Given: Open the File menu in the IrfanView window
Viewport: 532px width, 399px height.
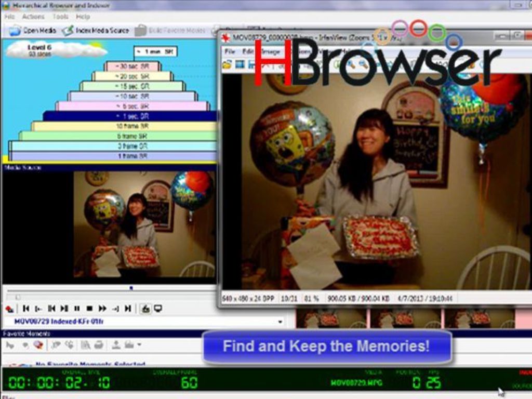Looking at the screenshot, I should point(230,51).
